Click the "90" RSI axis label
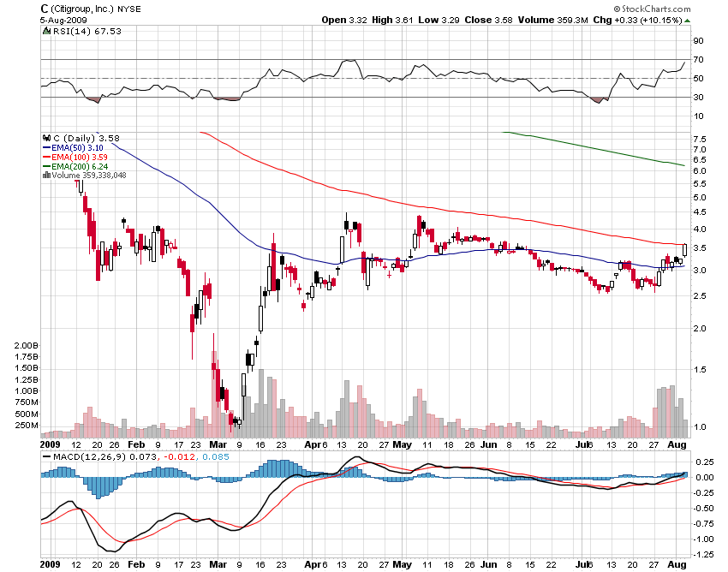 698,41
